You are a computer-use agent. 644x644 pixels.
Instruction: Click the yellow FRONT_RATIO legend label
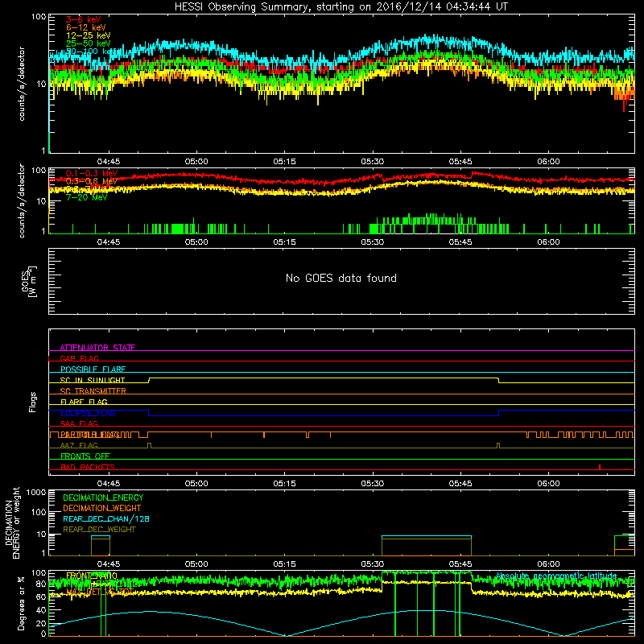coord(92,576)
